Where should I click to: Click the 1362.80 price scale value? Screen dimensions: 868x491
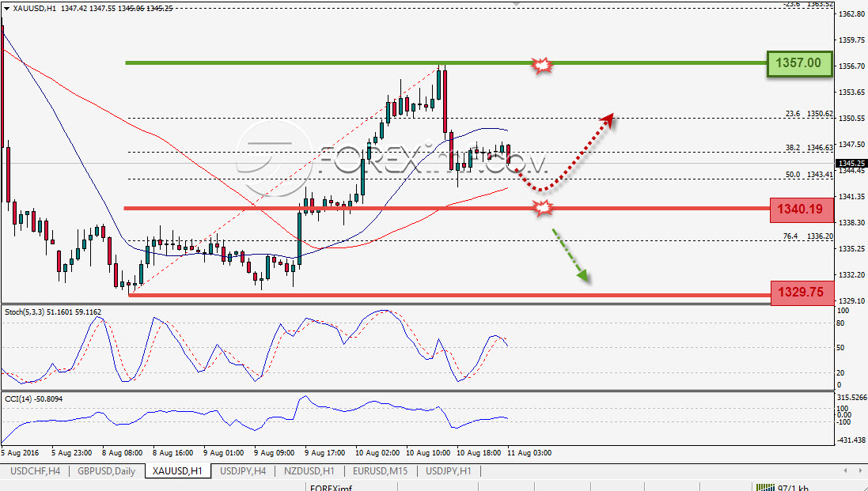pos(852,13)
